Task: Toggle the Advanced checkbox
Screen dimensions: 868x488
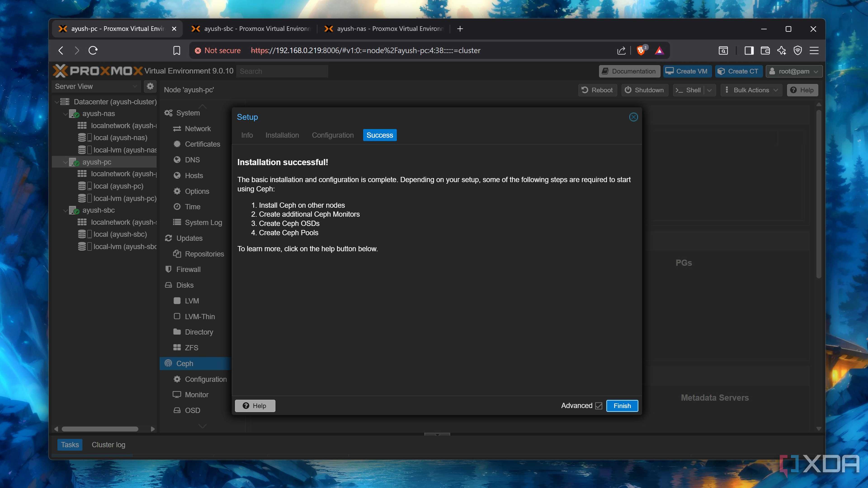Action: tap(599, 406)
